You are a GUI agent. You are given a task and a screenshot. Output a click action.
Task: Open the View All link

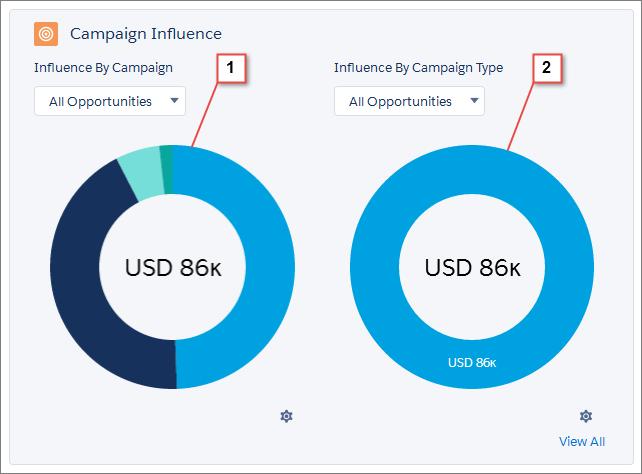pos(582,442)
